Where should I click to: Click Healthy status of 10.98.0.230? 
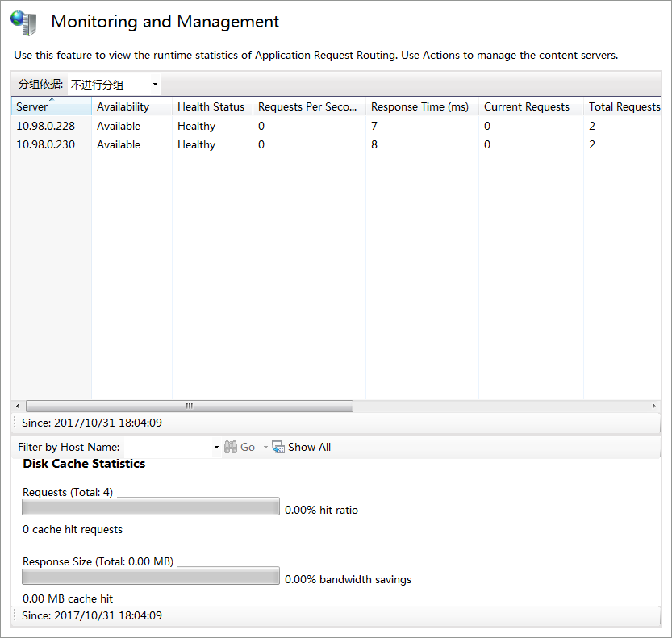[196, 145]
